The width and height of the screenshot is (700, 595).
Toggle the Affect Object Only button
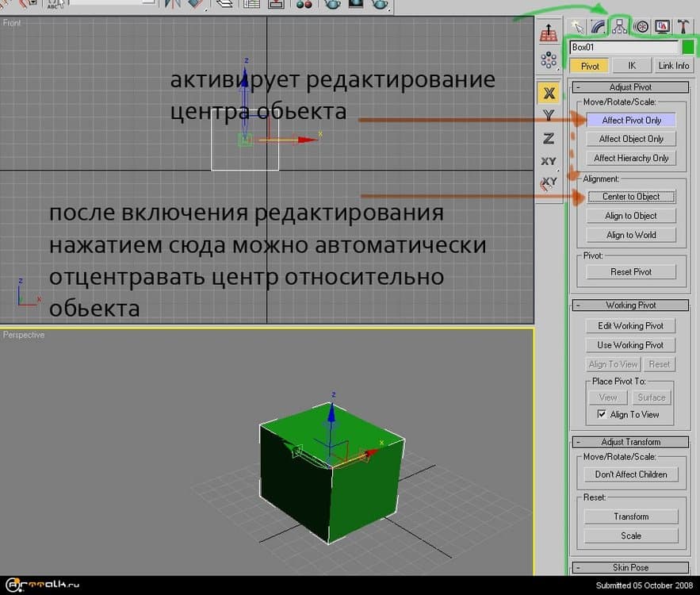[631, 139]
